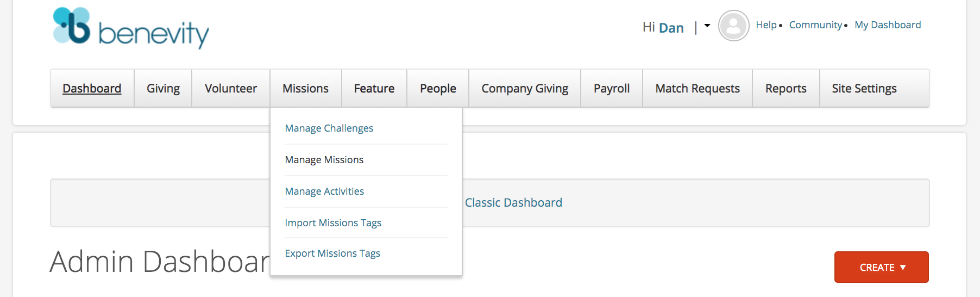Screen dimensions: 980x297
Task: Expand the dropdown arrow next to Hi Dan
Action: tap(707, 26)
